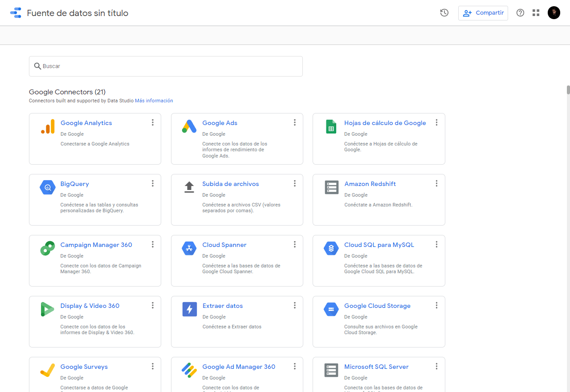The height and width of the screenshot is (392, 570).
Task: Open more options for Subida de archivos
Action: (x=295, y=183)
